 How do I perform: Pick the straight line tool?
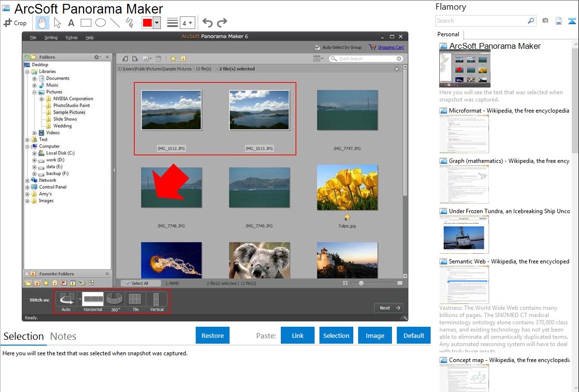coord(115,23)
